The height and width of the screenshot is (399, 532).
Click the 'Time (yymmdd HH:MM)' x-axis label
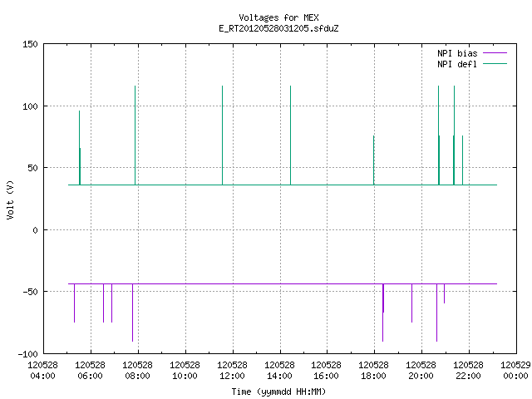pos(278,392)
